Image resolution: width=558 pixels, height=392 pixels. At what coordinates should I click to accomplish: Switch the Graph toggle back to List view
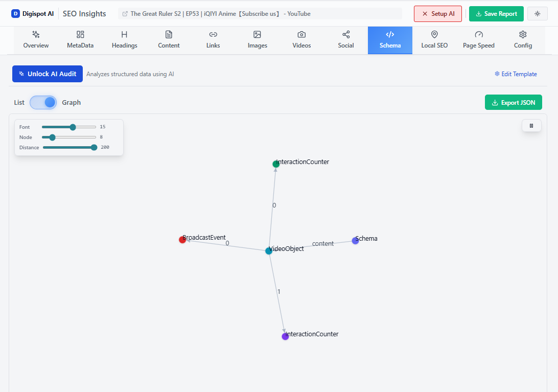point(43,102)
